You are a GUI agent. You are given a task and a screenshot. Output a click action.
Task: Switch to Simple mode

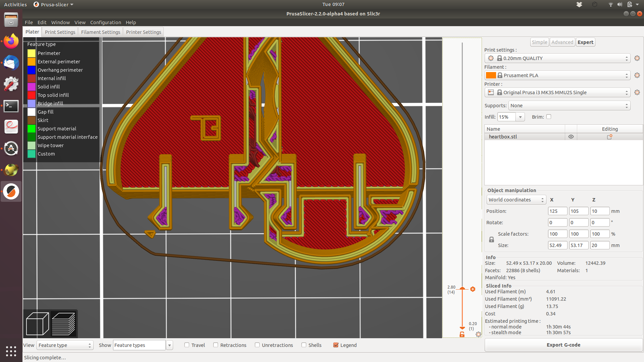(x=539, y=42)
